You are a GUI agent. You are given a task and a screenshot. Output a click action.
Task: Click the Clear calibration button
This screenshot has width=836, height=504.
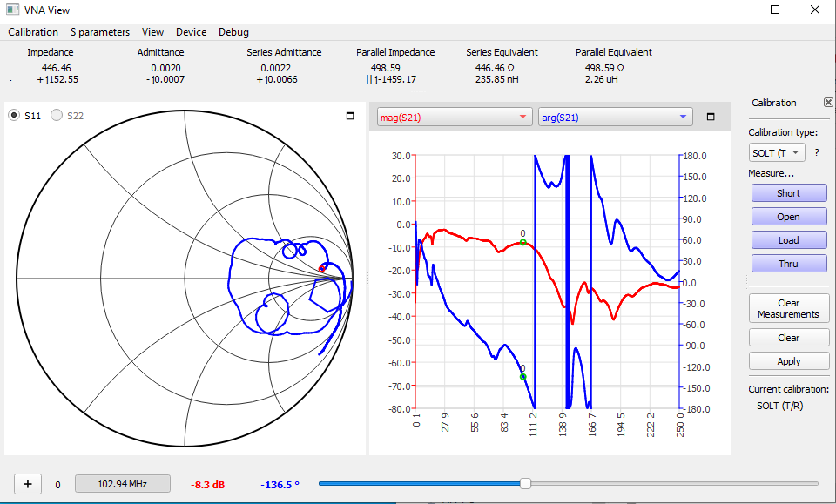789,338
